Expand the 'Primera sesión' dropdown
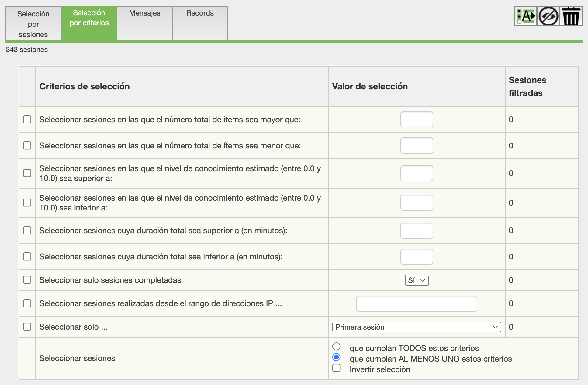This screenshot has width=588, height=385. pyautogui.click(x=416, y=327)
